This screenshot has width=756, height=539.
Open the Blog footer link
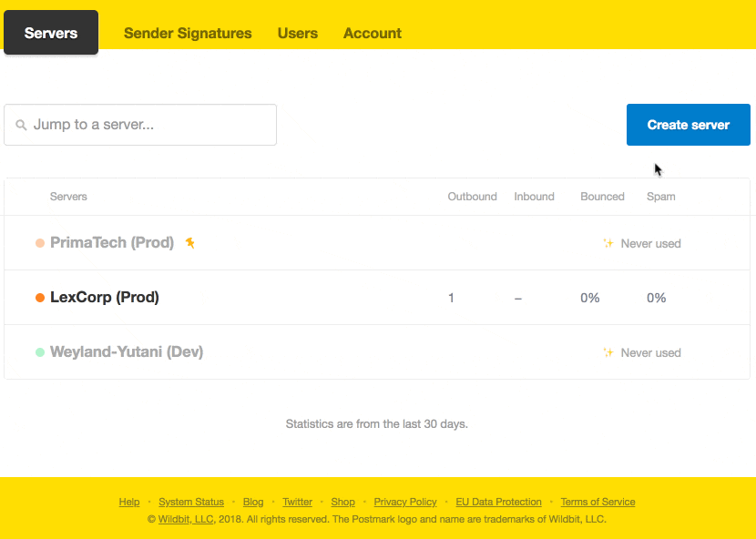[x=253, y=502]
